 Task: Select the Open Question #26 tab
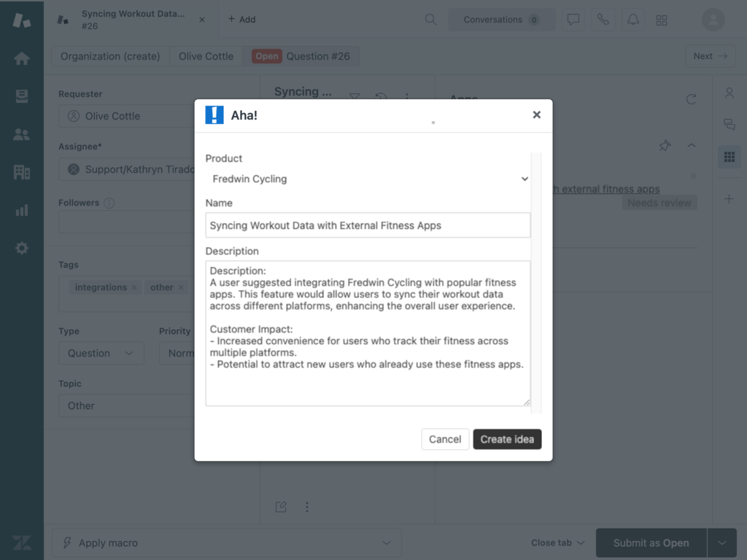301,56
